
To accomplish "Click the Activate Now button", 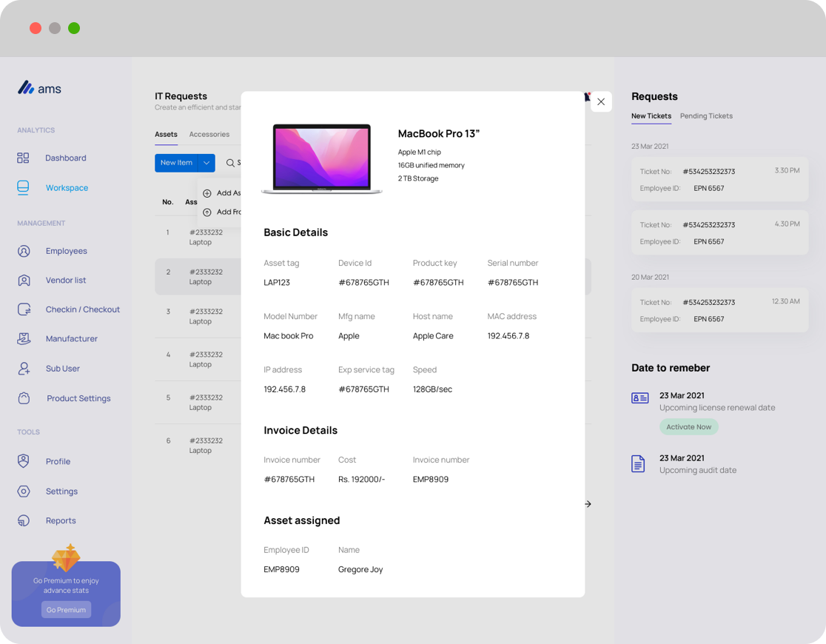I will pyautogui.click(x=688, y=427).
